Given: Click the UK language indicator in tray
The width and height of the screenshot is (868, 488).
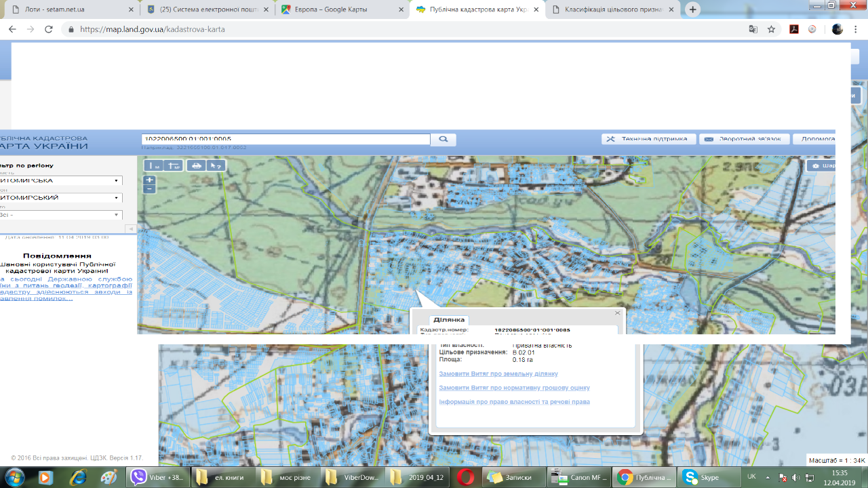Looking at the screenshot, I should pyautogui.click(x=751, y=477).
